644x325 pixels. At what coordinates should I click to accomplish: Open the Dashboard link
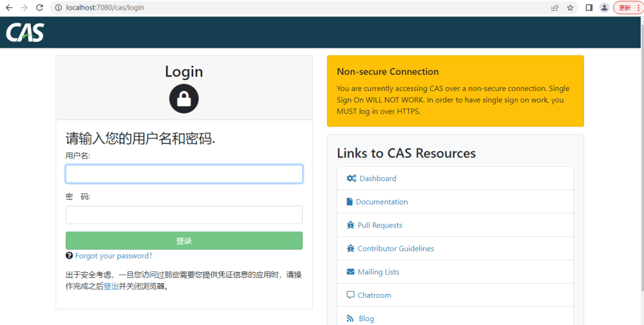coord(378,178)
